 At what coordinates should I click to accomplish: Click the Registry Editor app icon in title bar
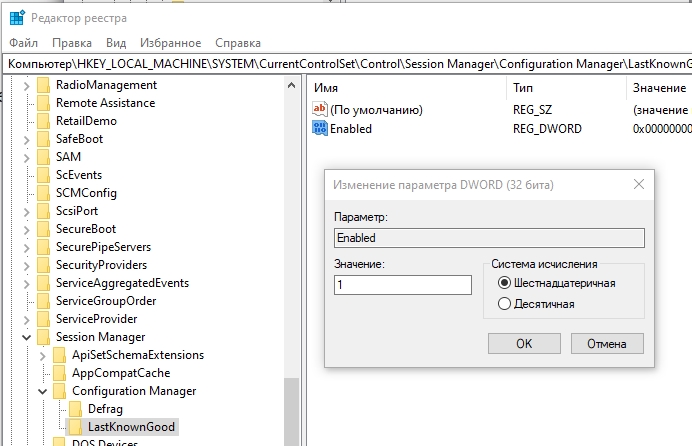click(17, 18)
